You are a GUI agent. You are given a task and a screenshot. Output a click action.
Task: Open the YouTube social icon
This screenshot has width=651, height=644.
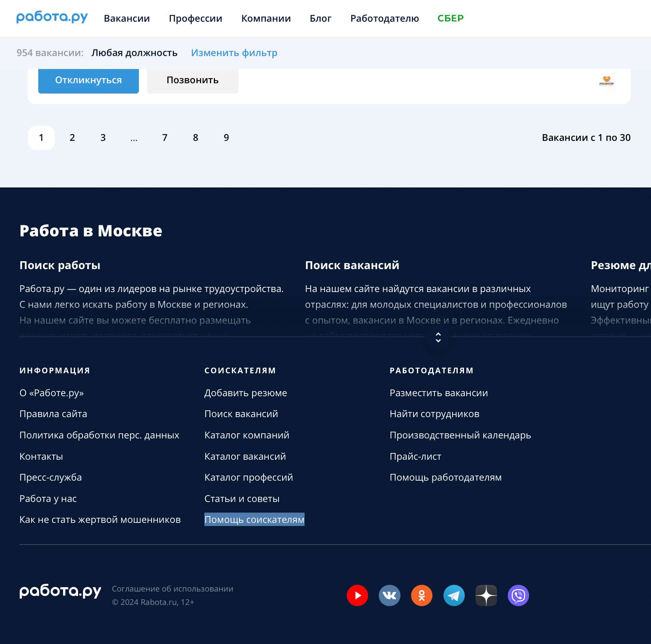pos(357,595)
